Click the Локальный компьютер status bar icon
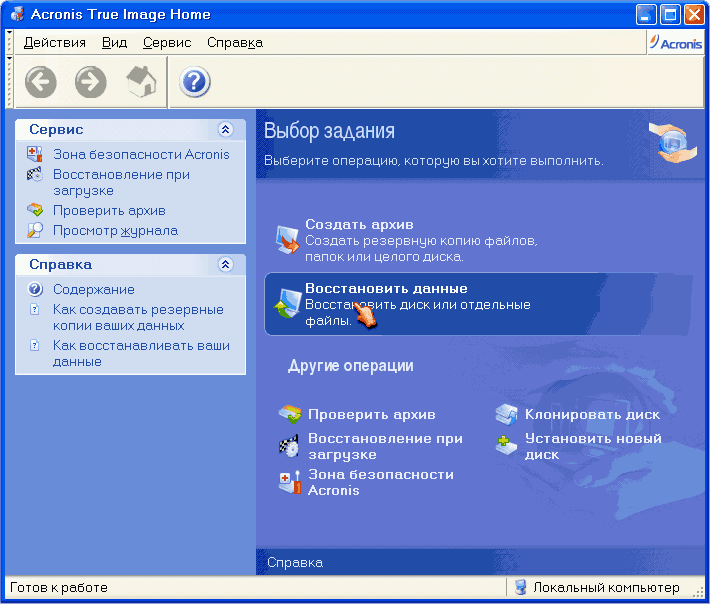The image size is (710, 604). pyautogui.click(x=521, y=587)
